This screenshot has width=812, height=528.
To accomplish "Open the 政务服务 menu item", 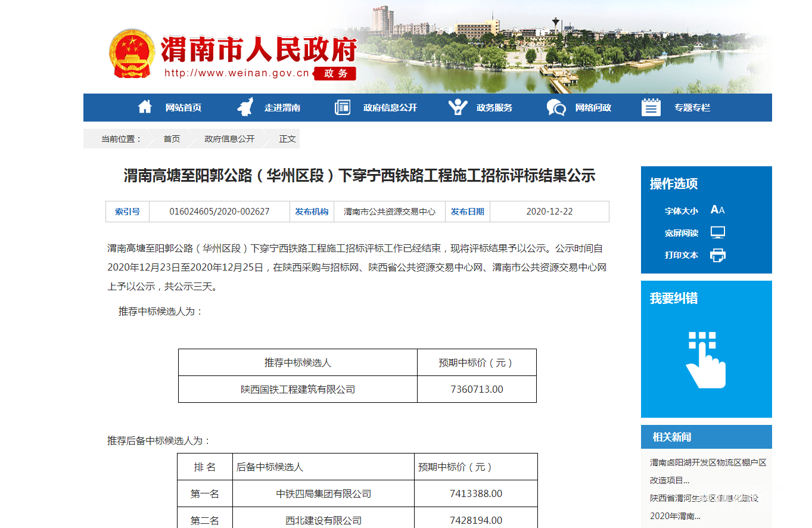I will click(x=494, y=108).
